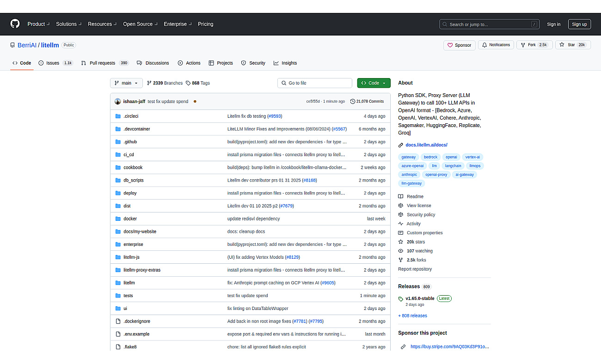
Task: Open docs.litellm.ai/docs/ link
Action: coord(426,145)
